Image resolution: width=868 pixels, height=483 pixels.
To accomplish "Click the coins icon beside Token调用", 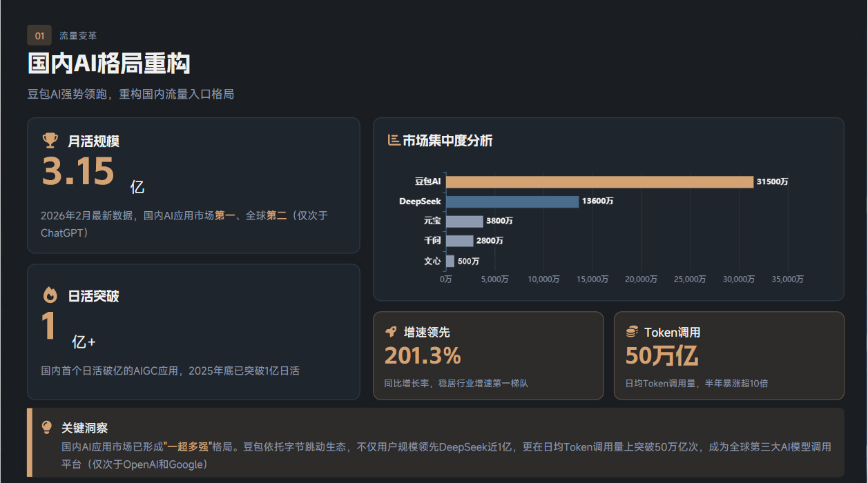I will 632,332.
